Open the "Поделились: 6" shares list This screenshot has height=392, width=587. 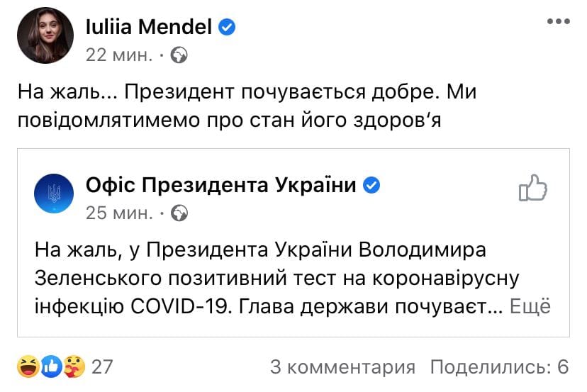[500, 366]
